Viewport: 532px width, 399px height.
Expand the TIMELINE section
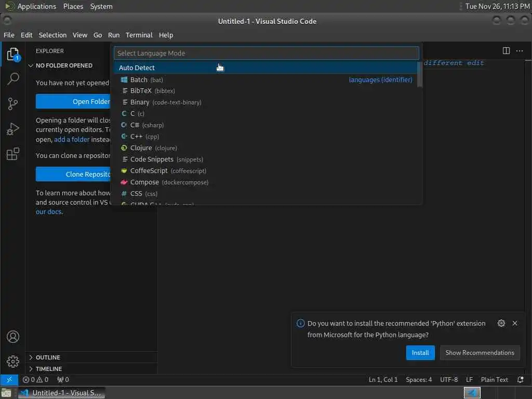pyautogui.click(x=91, y=369)
